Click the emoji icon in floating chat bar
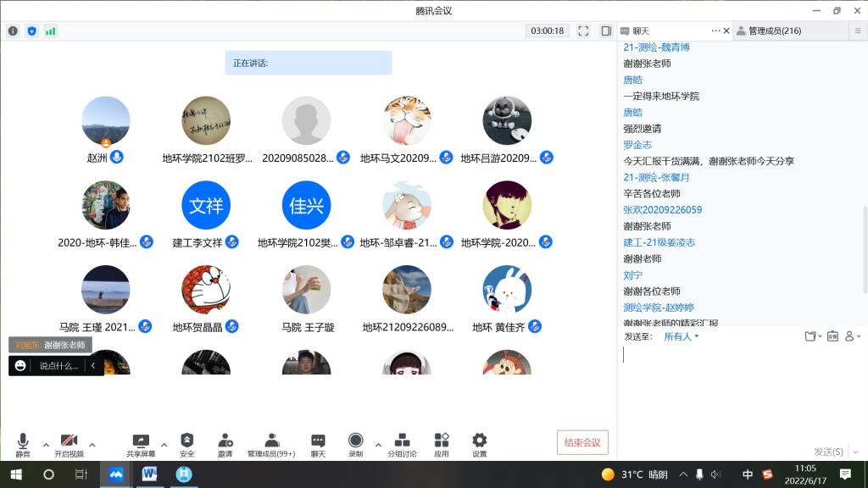Image resolution: width=868 pixels, height=488 pixels. pos(20,366)
